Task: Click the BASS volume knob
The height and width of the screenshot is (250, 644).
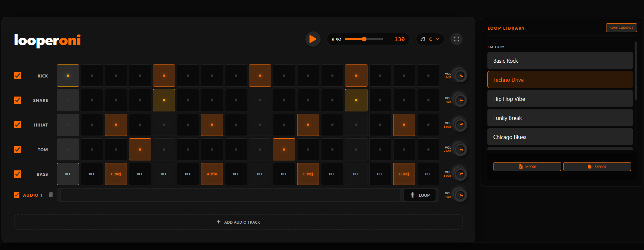Action: point(460,174)
